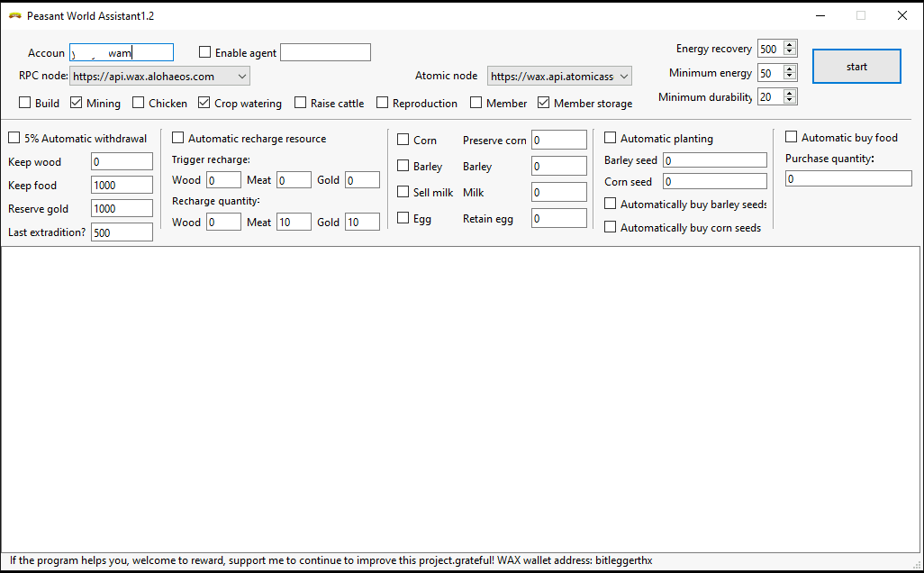The image size is (924, 573).
Task: Click Recharge quantity Gold field
Action: pos(362,222)
